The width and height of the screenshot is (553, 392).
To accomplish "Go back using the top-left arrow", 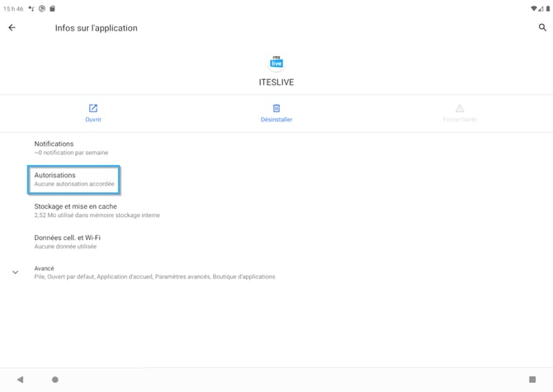I will 12,27.
